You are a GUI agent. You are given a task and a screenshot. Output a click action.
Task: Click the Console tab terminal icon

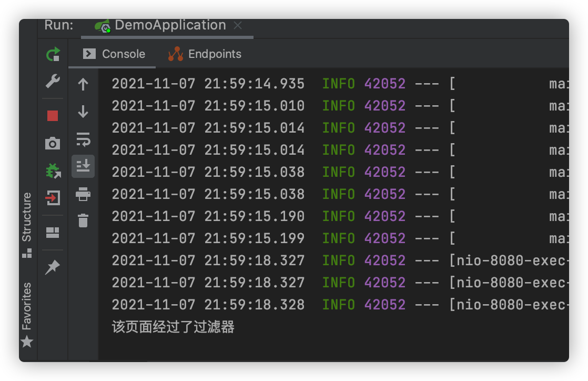point(89,54)
